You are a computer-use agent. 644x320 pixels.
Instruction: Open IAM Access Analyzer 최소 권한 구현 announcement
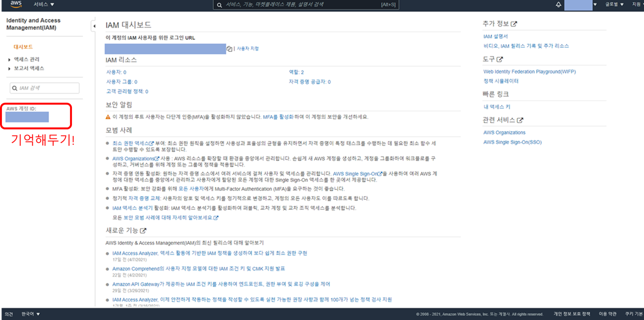[210, 253]
